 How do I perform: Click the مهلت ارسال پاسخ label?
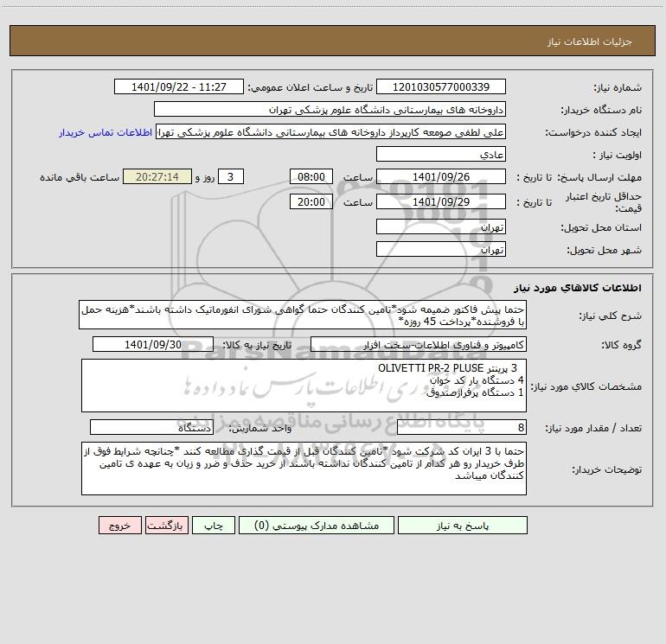click(599, 177)
